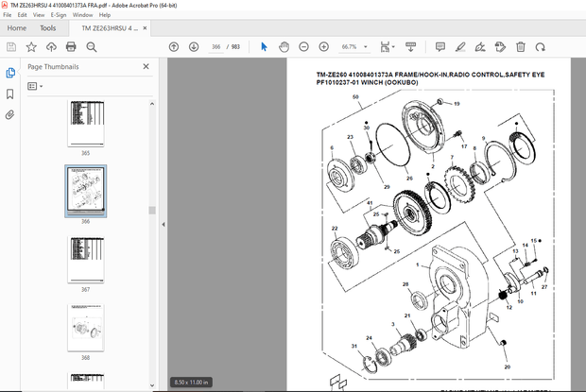Print the document with printer icon

tap(71, 46)
